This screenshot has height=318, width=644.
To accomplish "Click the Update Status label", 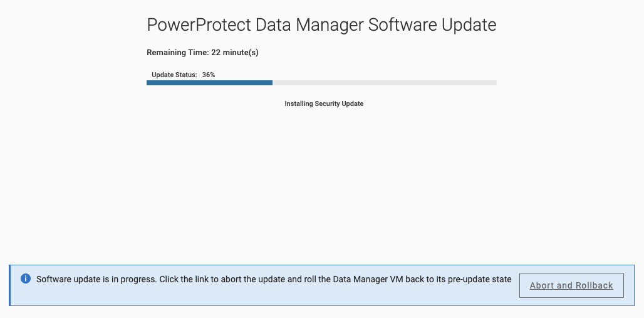I will 174,75.
